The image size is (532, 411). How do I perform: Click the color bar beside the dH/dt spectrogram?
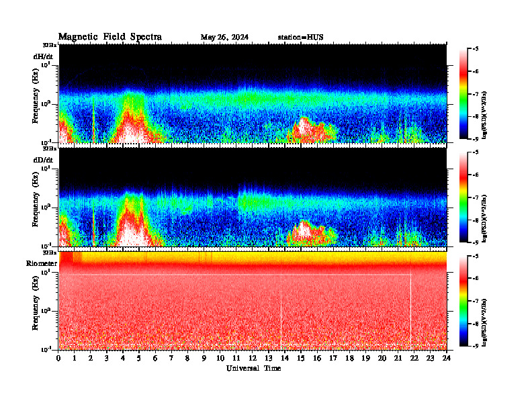(x=463, y=94)
